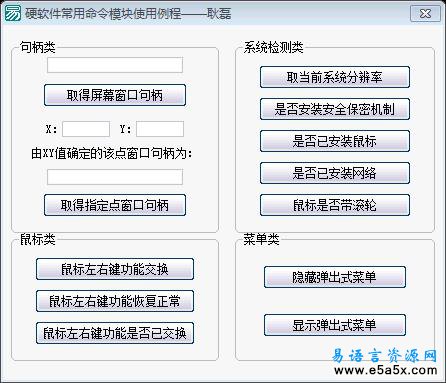The width and height of the screenshot is (446, 383).
Task: Focus the result field below 由XY值确定的该点窗口句柄为
Action: tap(115, 177)
